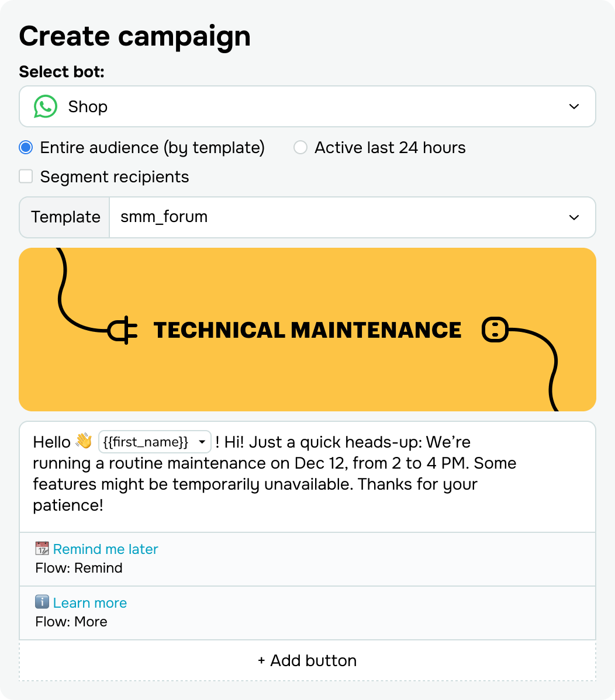The height and width of the screenshot is (700, 615).
Task: Expand the smm_forum template dropdown
Action: tap(573, 217)
